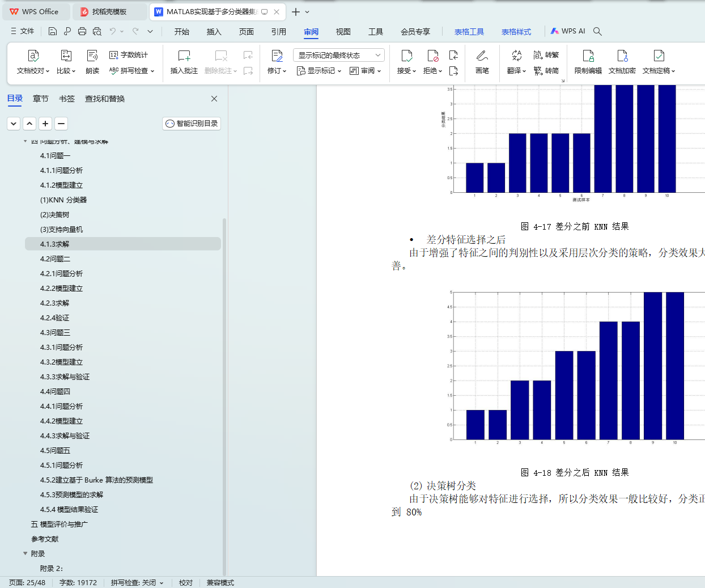705x588 pixels.
Task: Click the minus button to demote outline level
Action: 61,123
